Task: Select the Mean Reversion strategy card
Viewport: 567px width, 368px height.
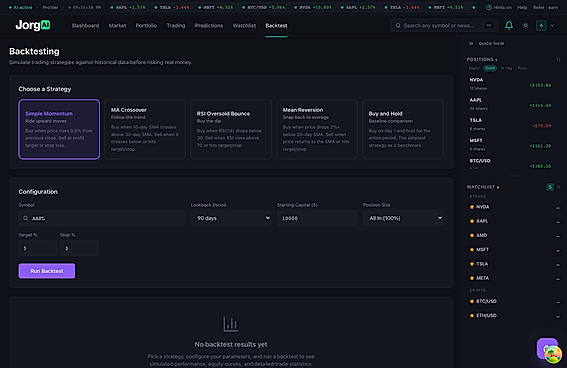Action: tap(317, 129)
